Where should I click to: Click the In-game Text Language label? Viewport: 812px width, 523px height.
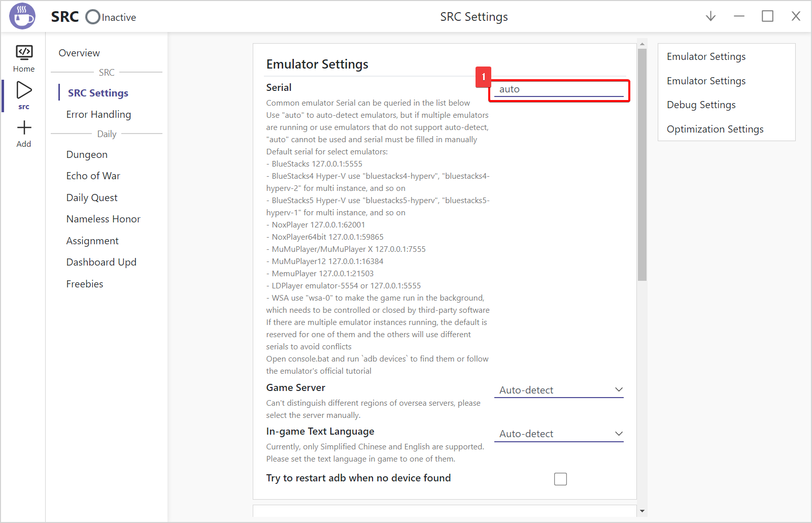[x=320, y=431]
